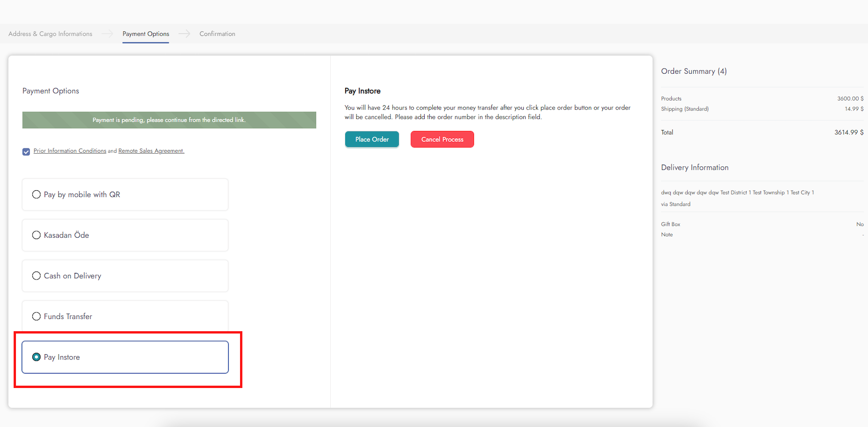Click the Place Order button
The width and height of the screenshot is (868, 427).
point(372,140)
